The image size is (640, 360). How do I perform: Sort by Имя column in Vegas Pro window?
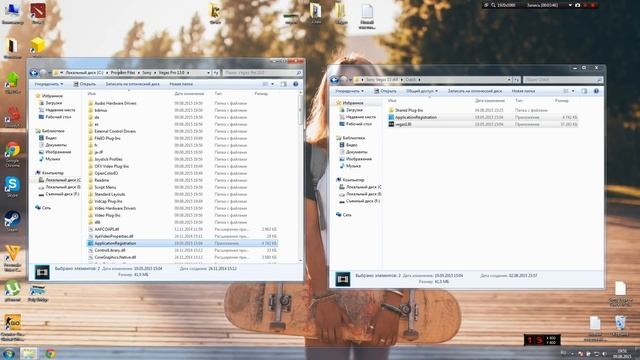92,94
